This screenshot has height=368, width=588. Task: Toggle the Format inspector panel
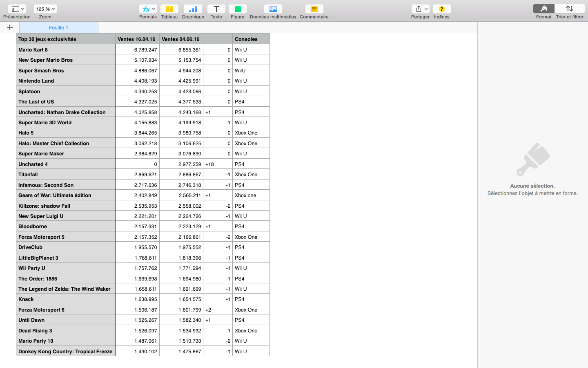click(x=544, y=9)
